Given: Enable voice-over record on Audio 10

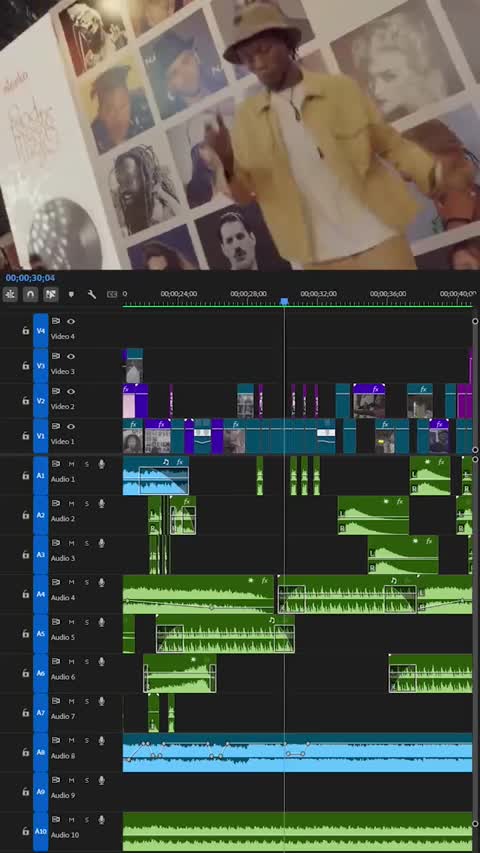Looking at the screenshot, I should pyautogui.click(x=101, y=820).
